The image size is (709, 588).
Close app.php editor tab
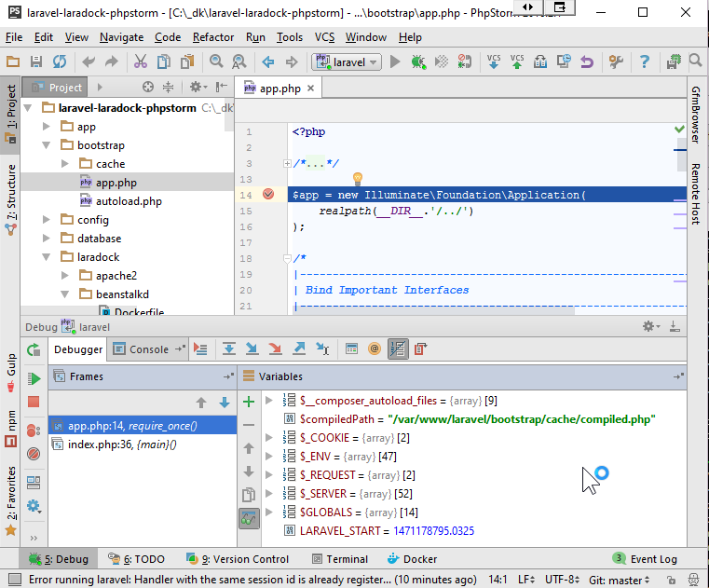(310, 89)
